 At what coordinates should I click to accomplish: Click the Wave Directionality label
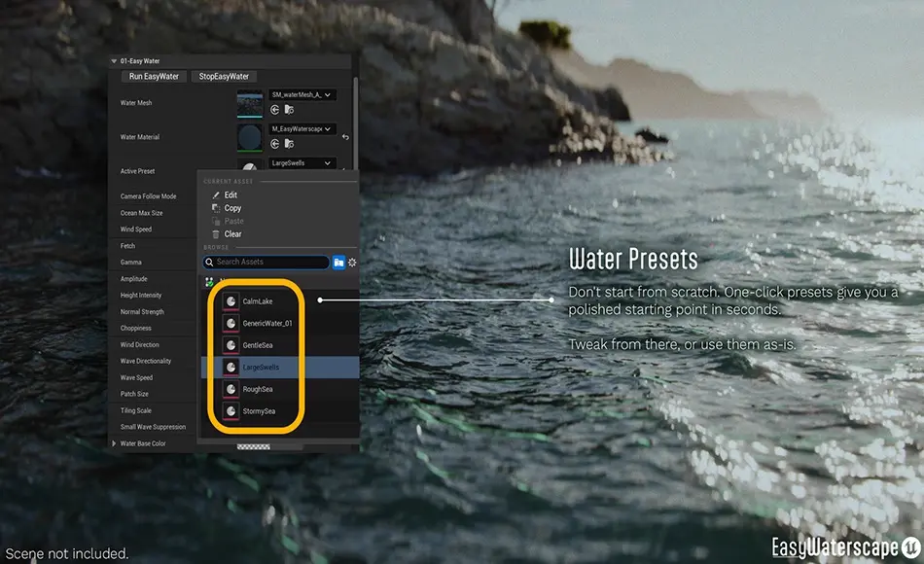click(146, 362)
